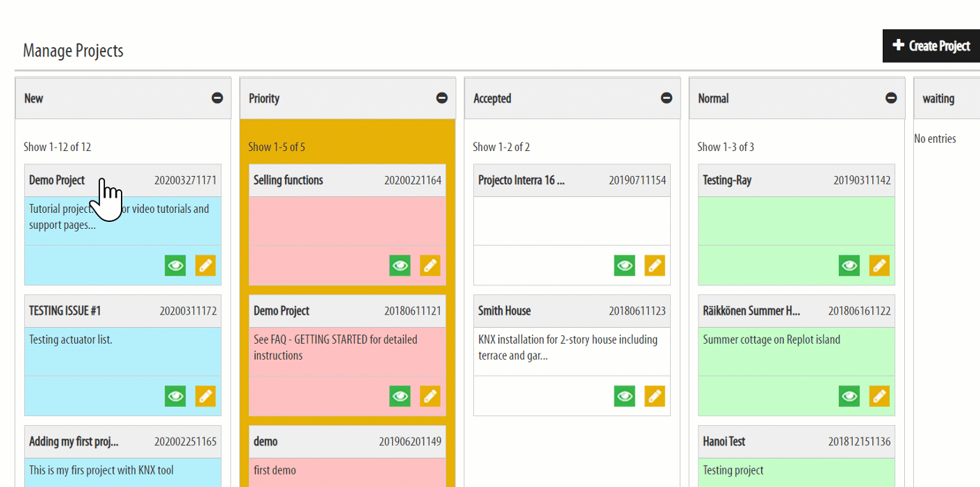This screenshot has width=980, height=487.
Task: View Projecto Interra 16 with eye icon
Action: click(624, 265)
